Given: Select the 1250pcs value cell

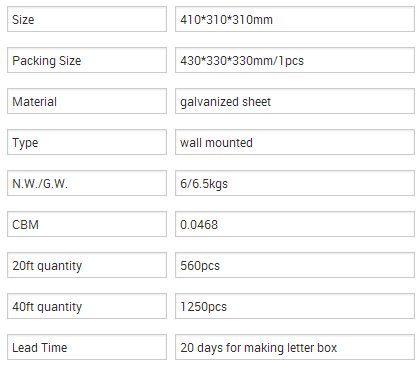Looking at the screenshot, I should point(295,306).
